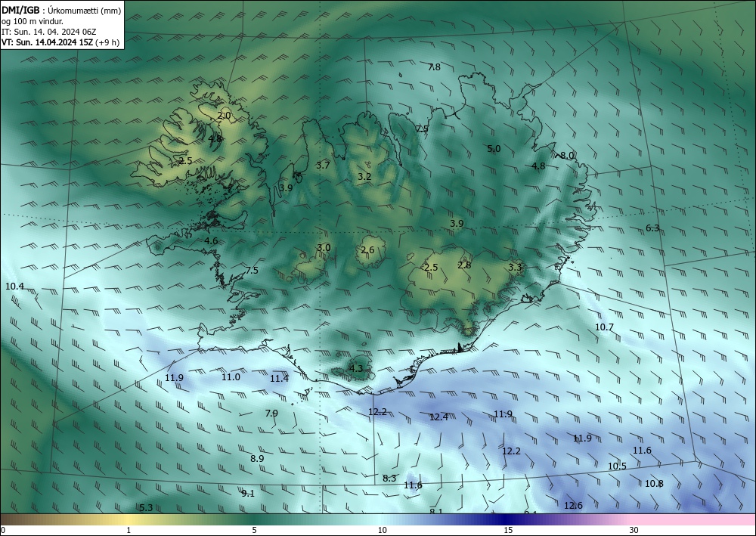This screenshot has width=756, height=536.
Task: Click the map value 12.4
Action: click(438, 417)
